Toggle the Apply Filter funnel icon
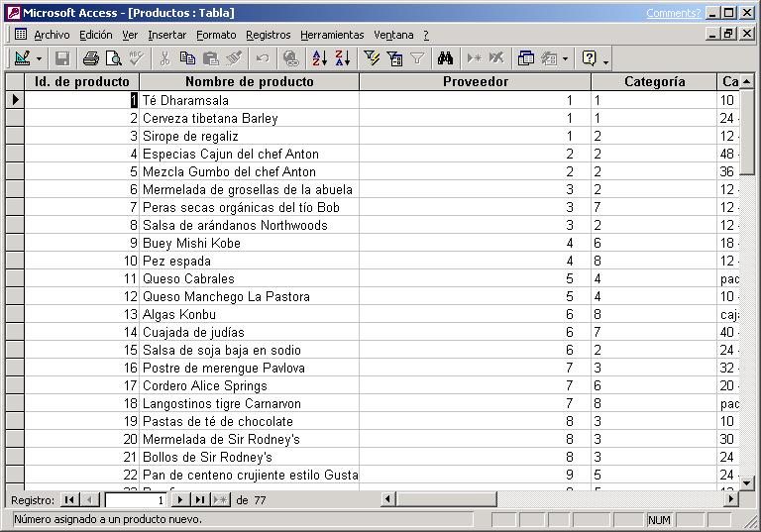 tap(417, 58)
